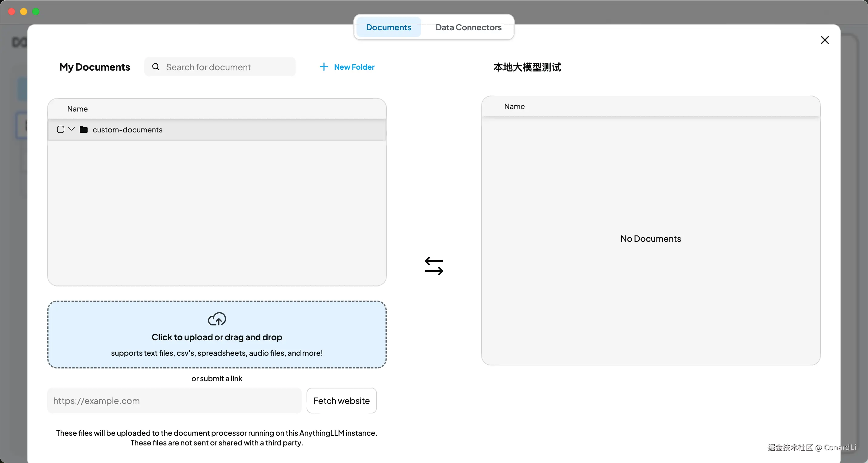Click the Click to upload drop zone text

(x=217, y=337)
